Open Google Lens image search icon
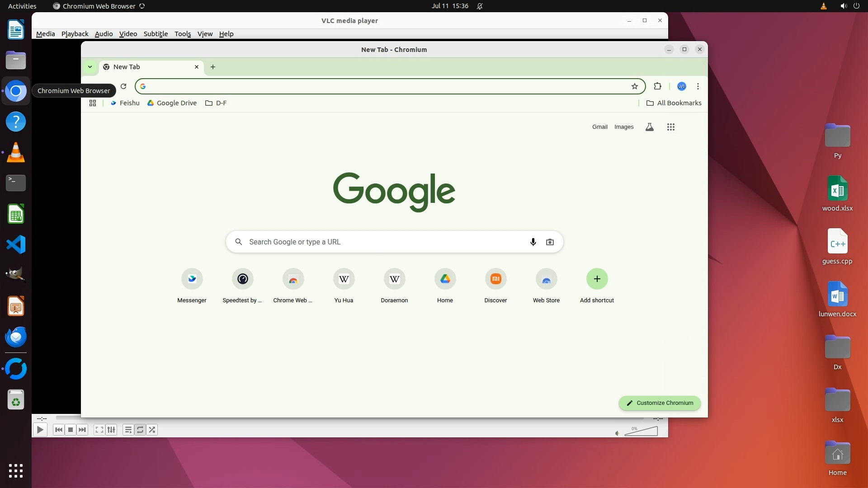 pos(550,242)
